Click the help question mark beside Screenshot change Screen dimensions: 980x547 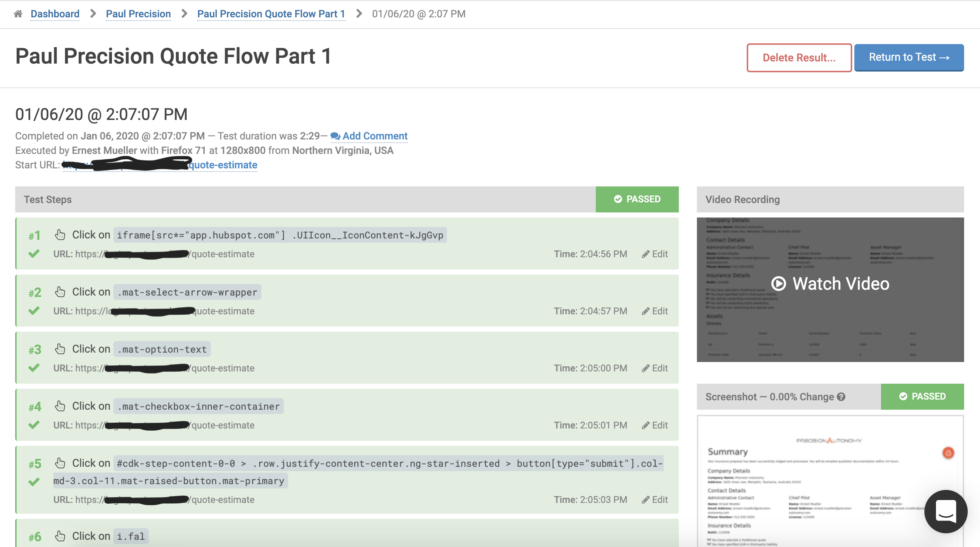pos(841,397)
